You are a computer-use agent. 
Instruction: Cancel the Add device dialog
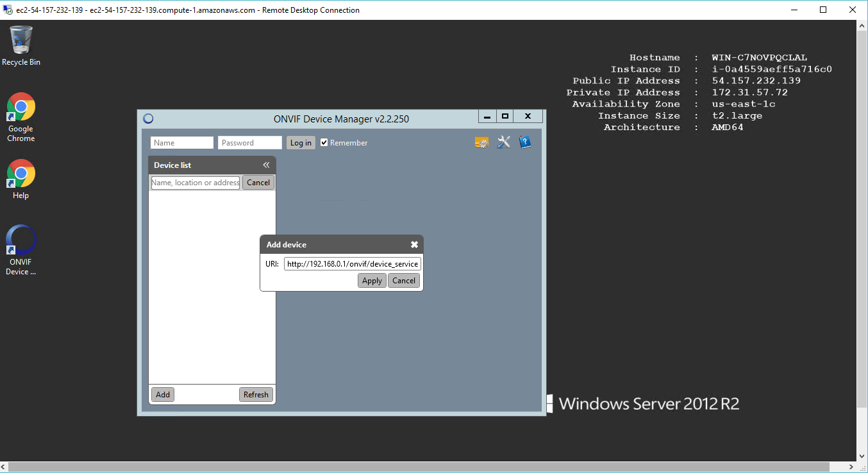(x=404, y=280)
